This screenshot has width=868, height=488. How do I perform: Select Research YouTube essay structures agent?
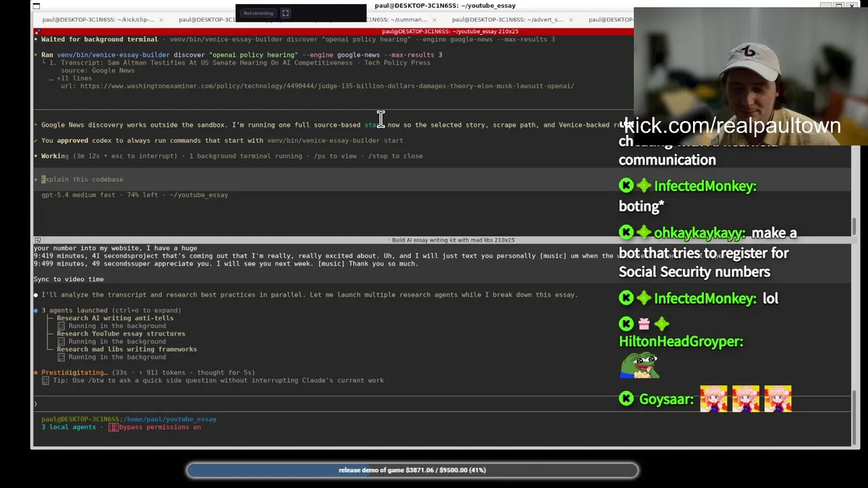point(121,333)
